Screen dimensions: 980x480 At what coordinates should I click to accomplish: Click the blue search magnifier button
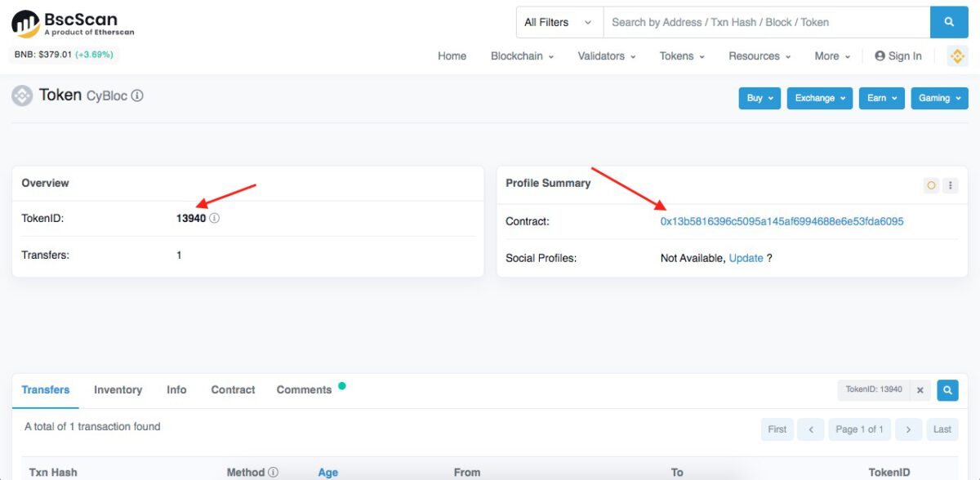pos(949,23)
